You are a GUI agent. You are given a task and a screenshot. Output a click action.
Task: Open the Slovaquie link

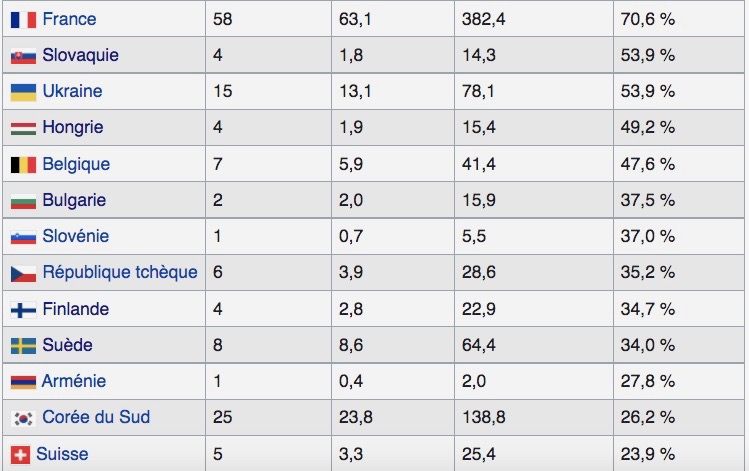(80, 55)
